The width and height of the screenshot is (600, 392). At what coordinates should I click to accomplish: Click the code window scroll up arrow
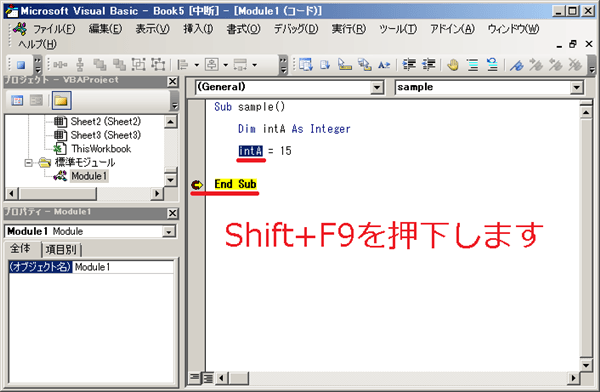[x=586, y=113]
